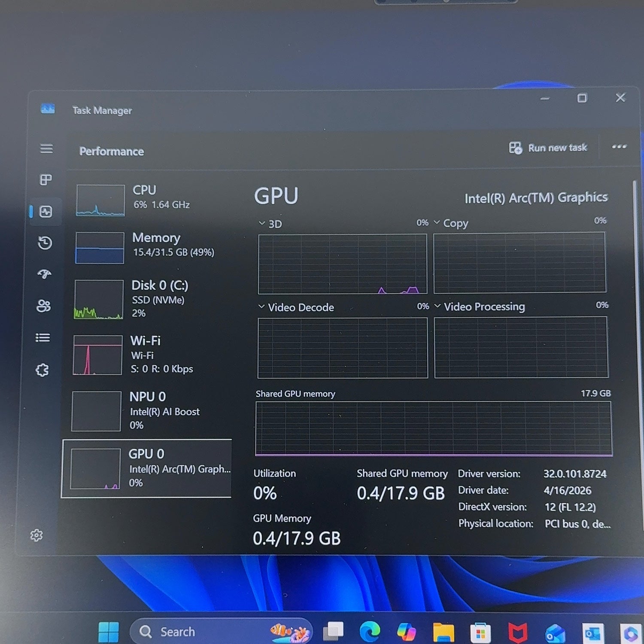Viewport: 644px width, 644px height.
Task: Click the Intel(R) Arc(TM) Graphics heading
Action: [x=536, y=197]
